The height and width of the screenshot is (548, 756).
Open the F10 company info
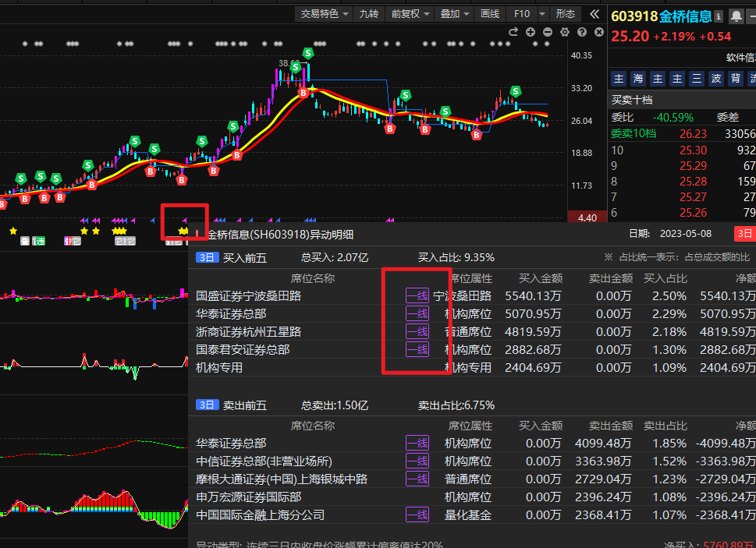522,14
